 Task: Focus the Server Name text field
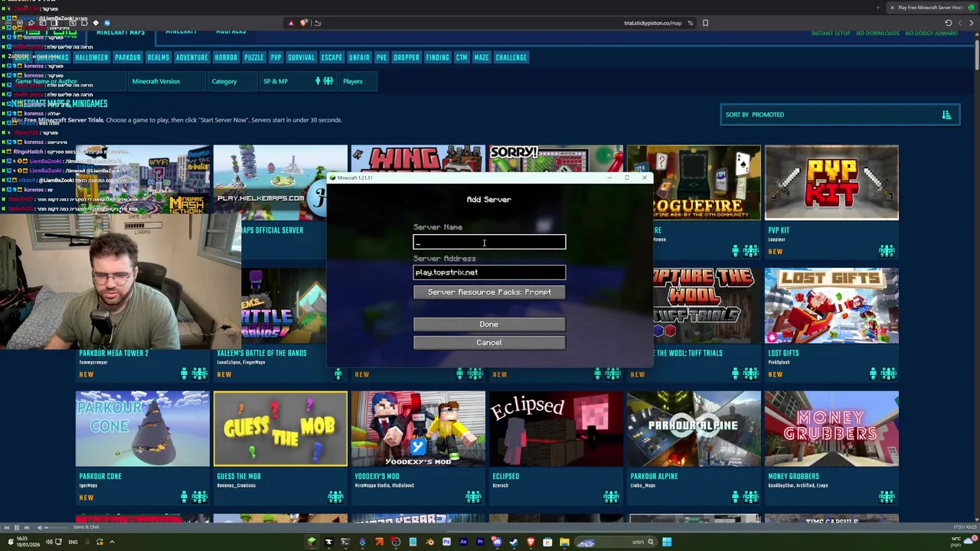pos(489,243)
